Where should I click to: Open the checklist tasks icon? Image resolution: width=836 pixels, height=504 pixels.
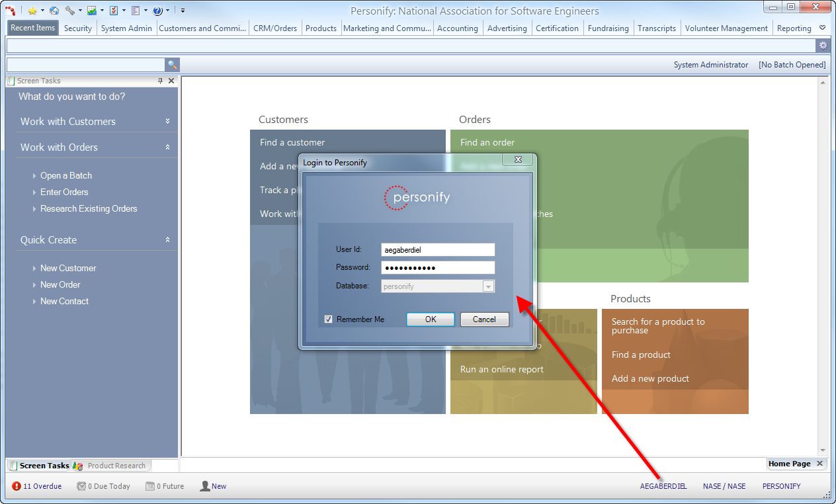(114, 11)
